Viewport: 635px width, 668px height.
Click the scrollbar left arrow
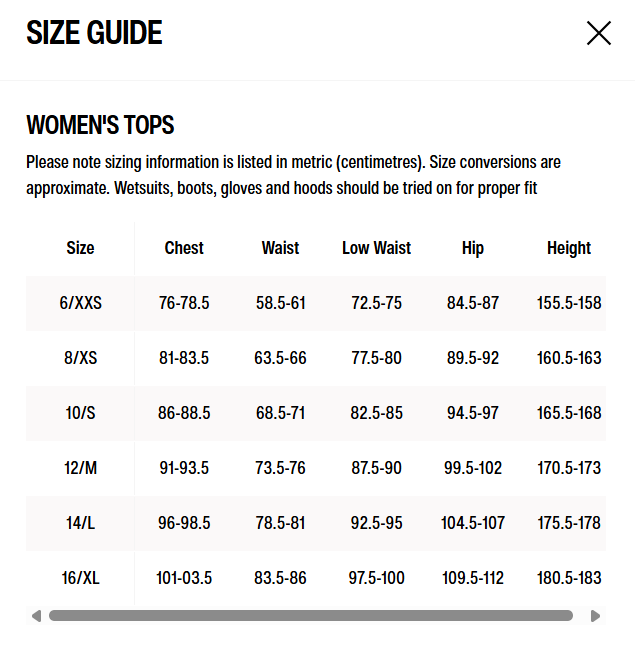36,616
